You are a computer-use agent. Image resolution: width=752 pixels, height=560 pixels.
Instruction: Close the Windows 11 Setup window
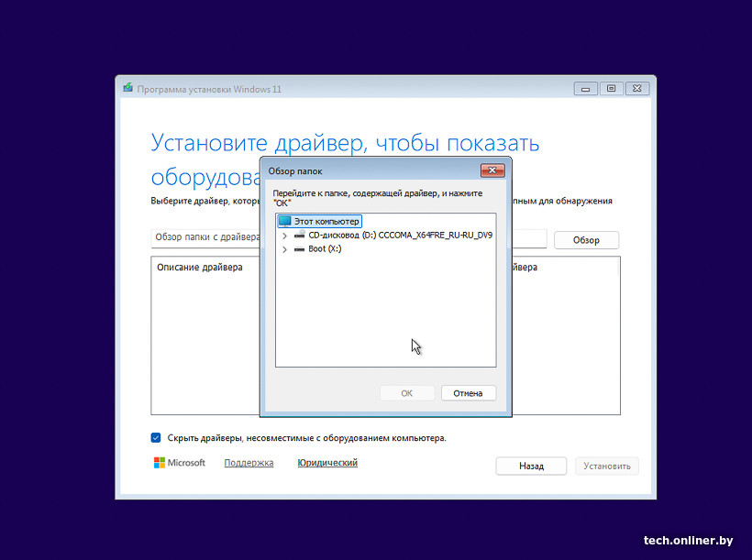click(x=636, y=89)
